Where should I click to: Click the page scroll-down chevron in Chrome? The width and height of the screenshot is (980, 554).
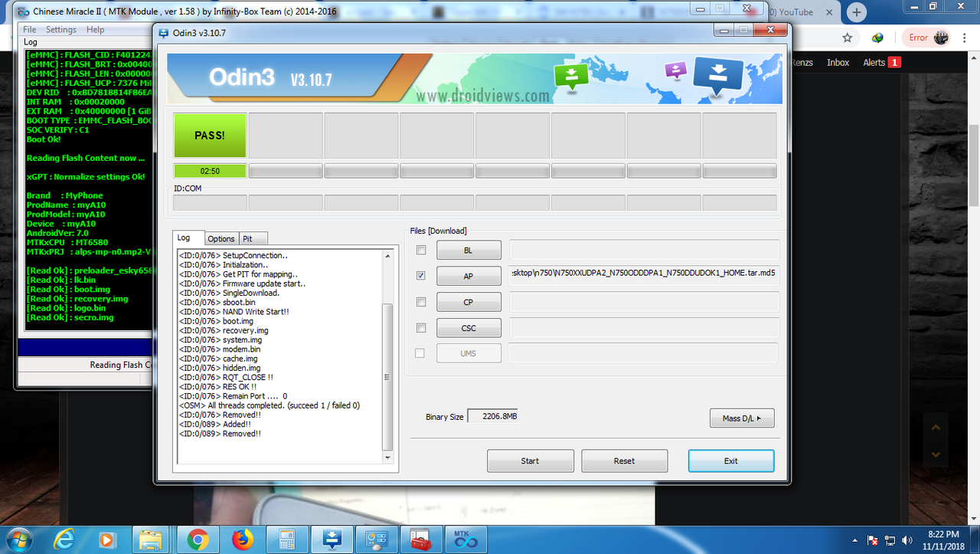[x=935, y=454]
